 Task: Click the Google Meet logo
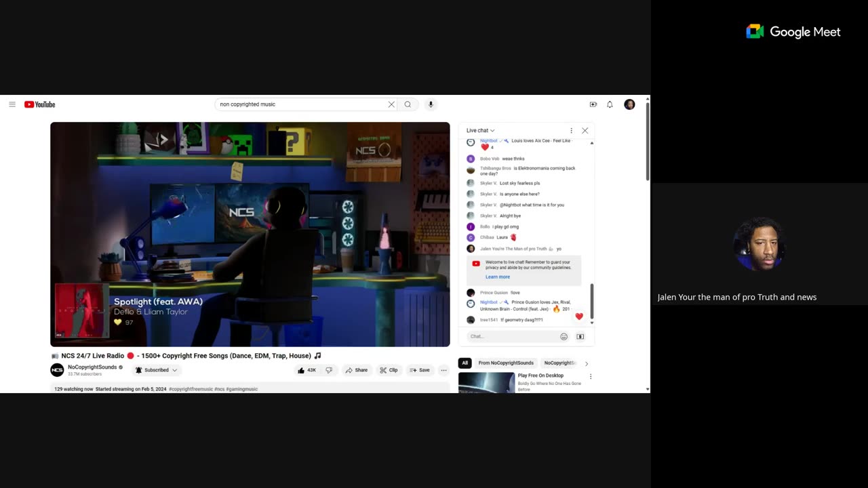coord(793,32)
